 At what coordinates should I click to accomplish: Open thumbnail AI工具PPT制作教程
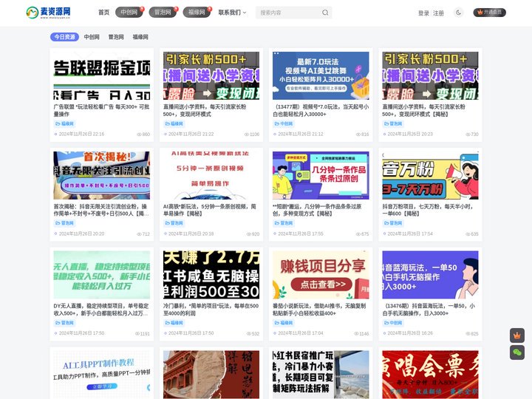tap(102, 375)
